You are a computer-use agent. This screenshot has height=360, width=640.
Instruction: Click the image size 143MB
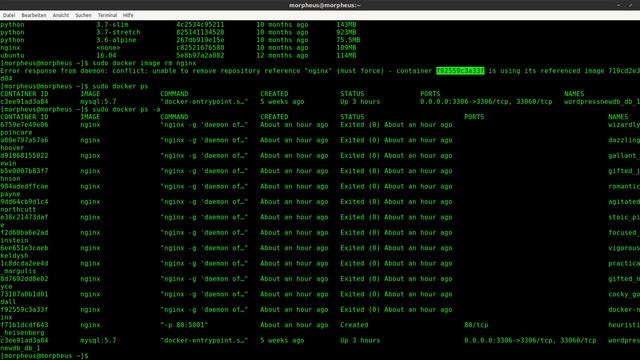pyautogui.click(x=346, y=24)
